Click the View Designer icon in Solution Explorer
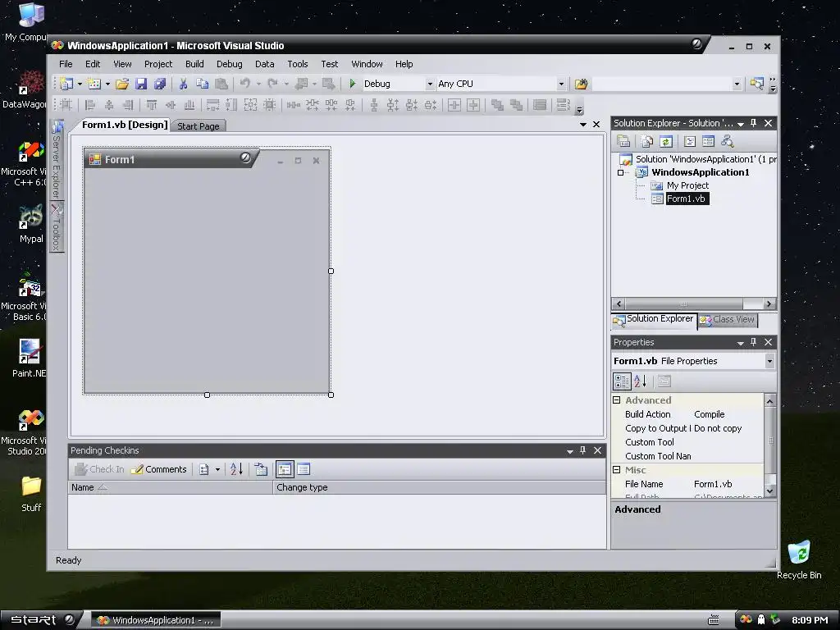Viewport: 840px width, 630px height. tap(708, 141)
